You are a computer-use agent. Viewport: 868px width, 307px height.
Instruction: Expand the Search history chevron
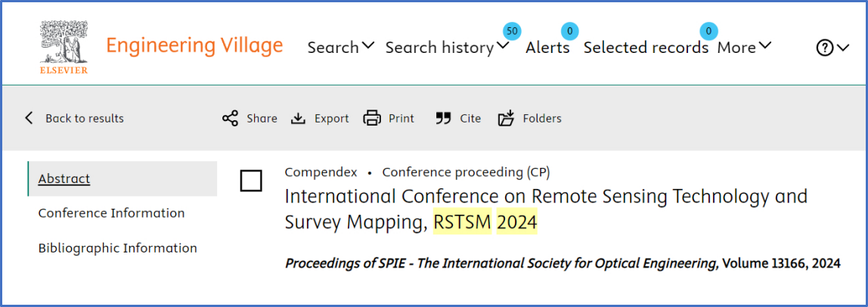tap(503, 46)
